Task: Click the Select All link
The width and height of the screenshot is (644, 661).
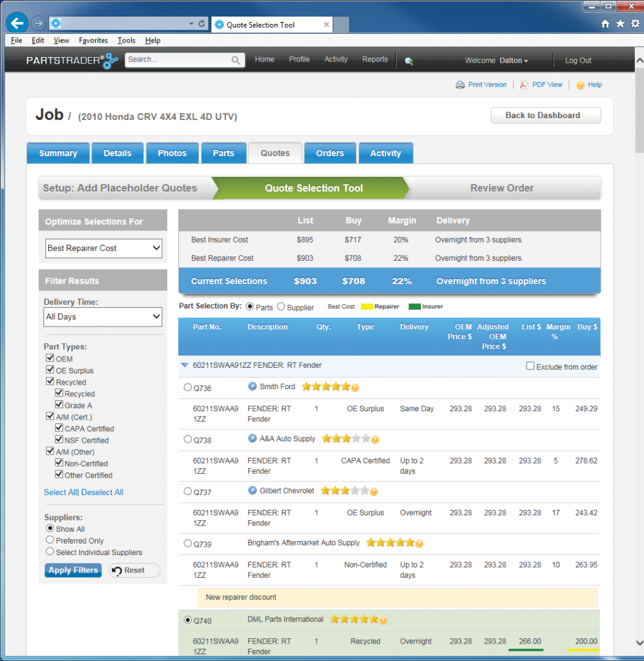Action: 61,493
